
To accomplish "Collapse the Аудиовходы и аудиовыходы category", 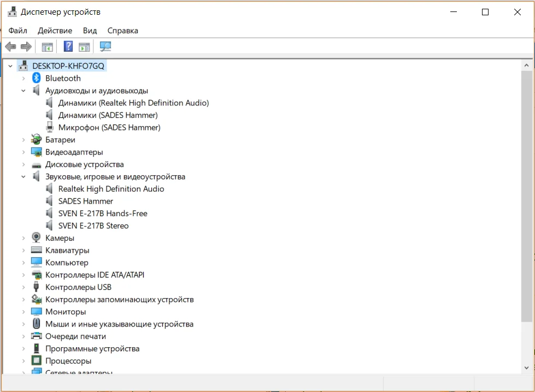I will click(23, 91).
